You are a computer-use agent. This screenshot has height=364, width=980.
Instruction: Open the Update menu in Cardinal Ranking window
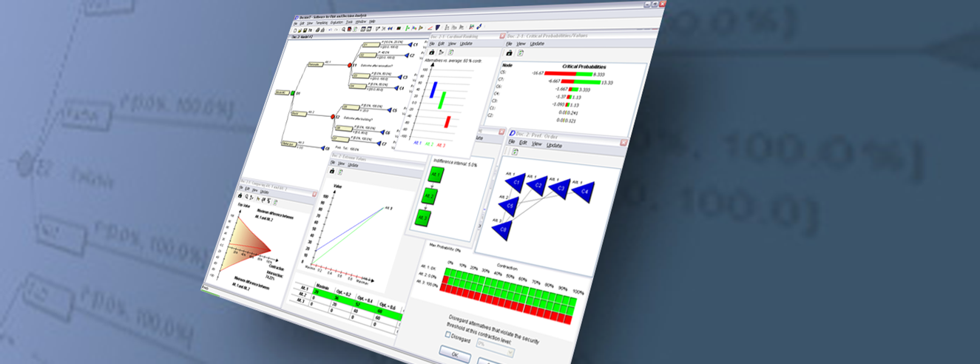coord(466,44)
